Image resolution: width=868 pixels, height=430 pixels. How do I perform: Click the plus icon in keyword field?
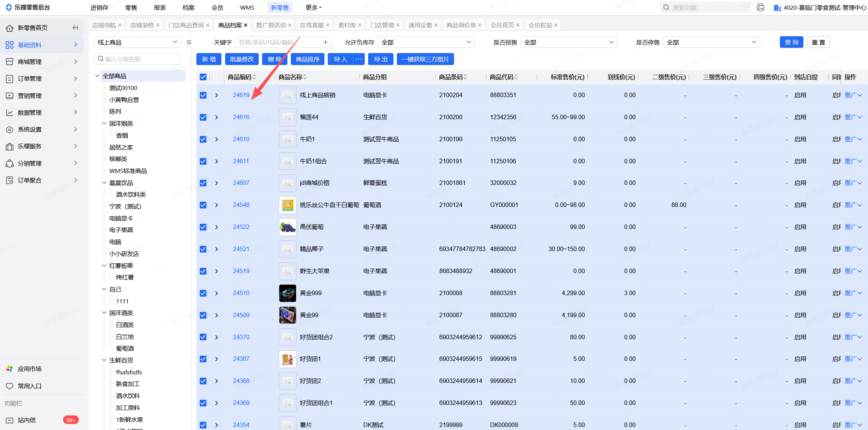325,43
